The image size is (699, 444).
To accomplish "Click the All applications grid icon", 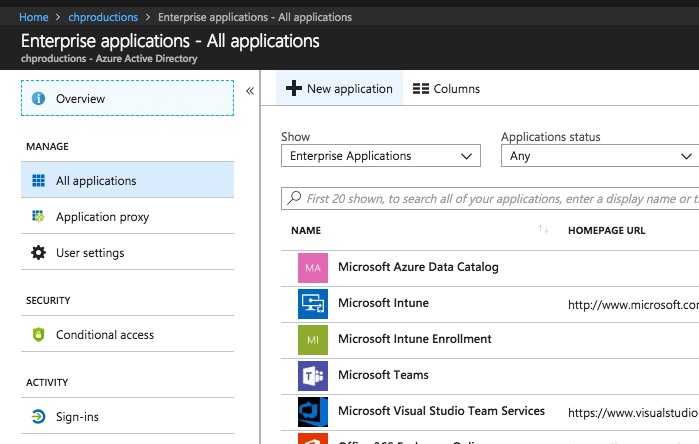I will coord(38,181).
